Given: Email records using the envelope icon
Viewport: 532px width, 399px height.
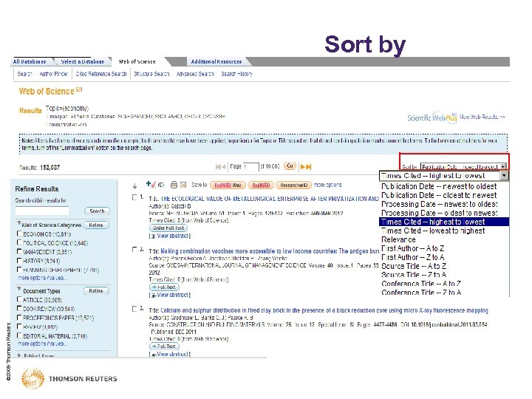Looking at the screenshot, I should 183,185.
